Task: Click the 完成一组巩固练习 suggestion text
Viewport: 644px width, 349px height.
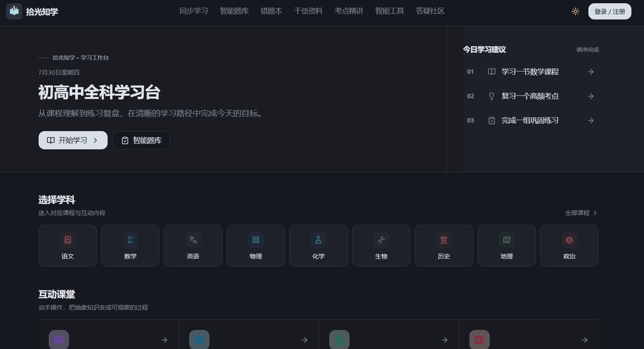Action: tap(530, 121)
